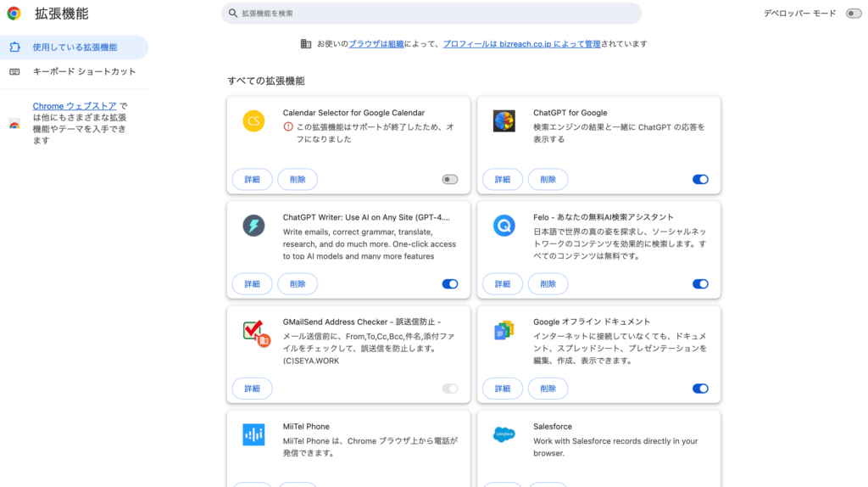The width and height of the screenshot is (868, 487).
Task: Click 削除 for Calendar Selector
Action: [298, 180]
